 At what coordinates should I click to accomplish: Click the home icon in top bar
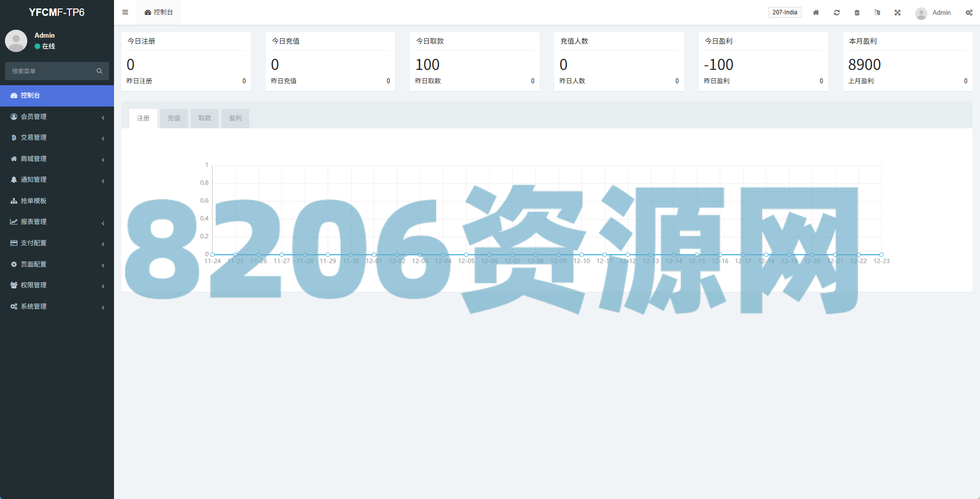click(x=815, y=12)
